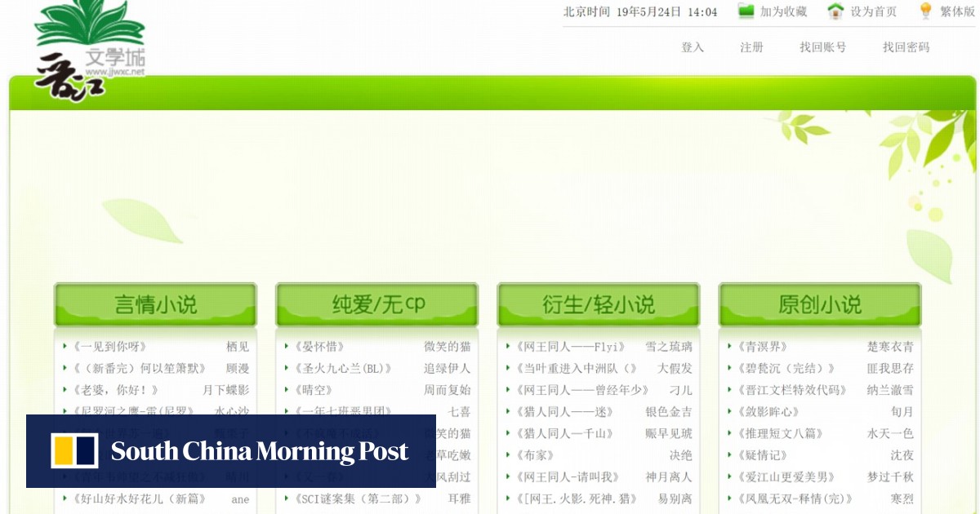Screen dimensions: 980x514
Task: Click the house icon beside 设为首页
Action: click(835, 11)
